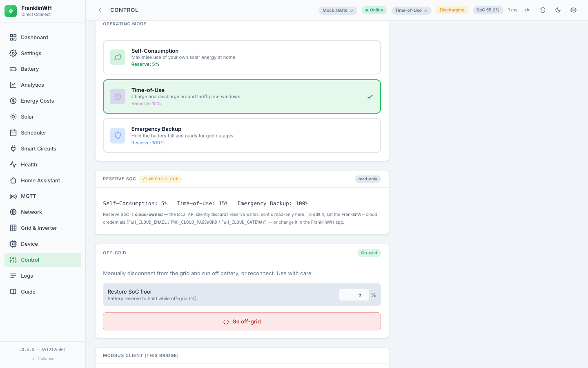Click the Online status badge
The image size is (588, 368).
point(374,10)
